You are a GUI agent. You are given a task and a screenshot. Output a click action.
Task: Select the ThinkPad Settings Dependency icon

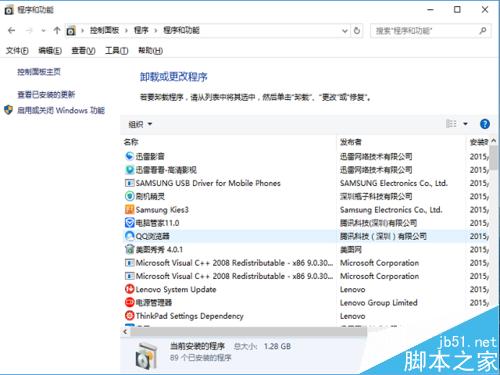[129, 316]
